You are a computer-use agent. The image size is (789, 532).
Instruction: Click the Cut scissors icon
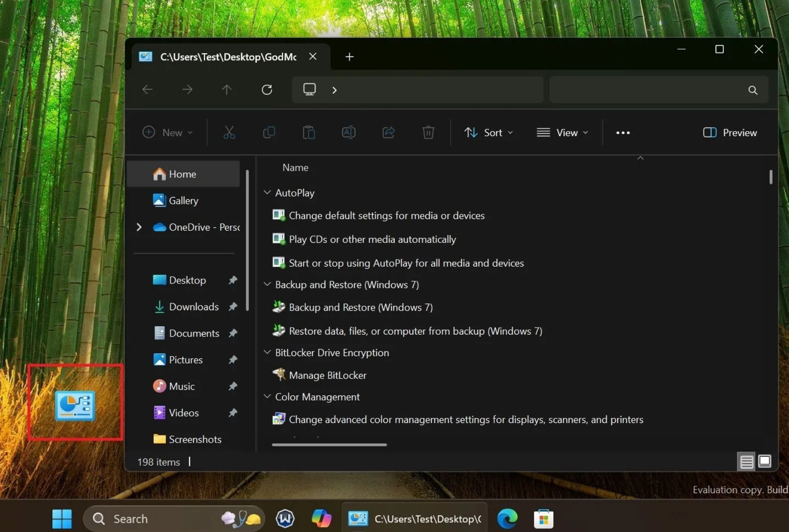(229, 132)
